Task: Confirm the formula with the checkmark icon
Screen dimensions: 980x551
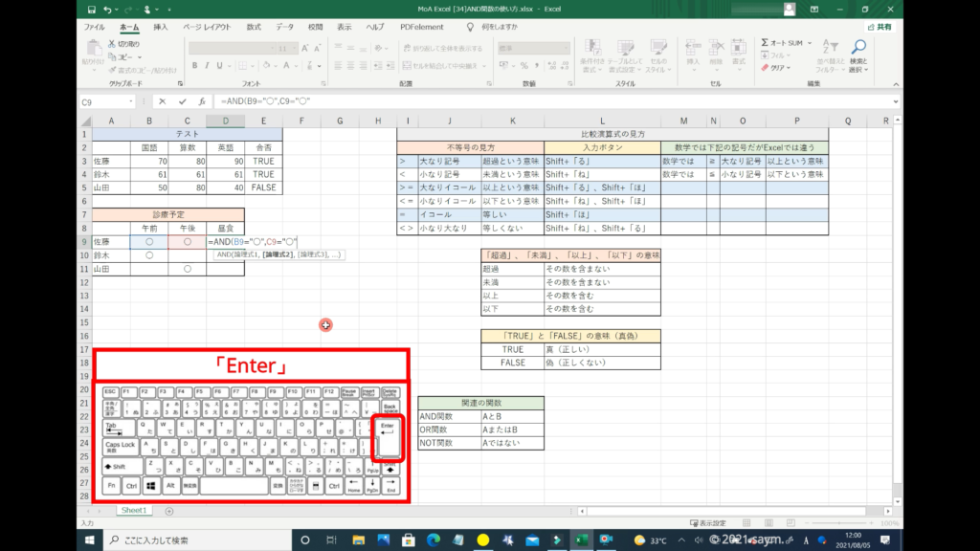Action: 182,101
